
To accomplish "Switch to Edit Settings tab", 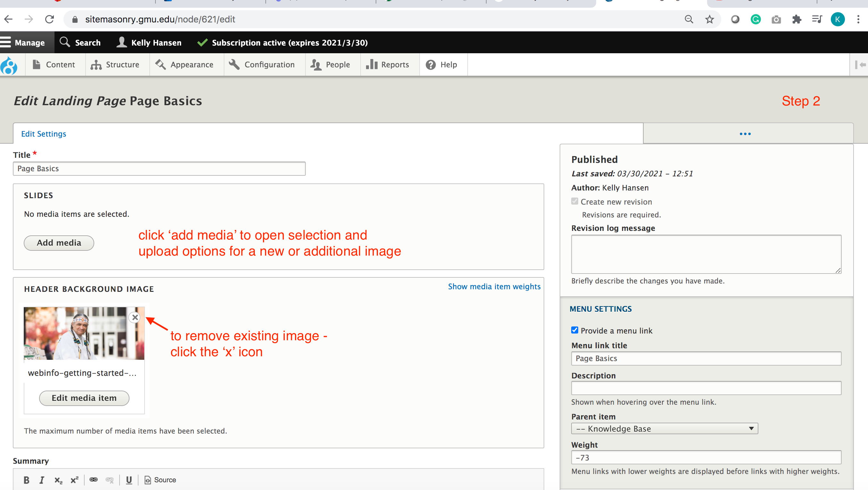I will [44, 134].
